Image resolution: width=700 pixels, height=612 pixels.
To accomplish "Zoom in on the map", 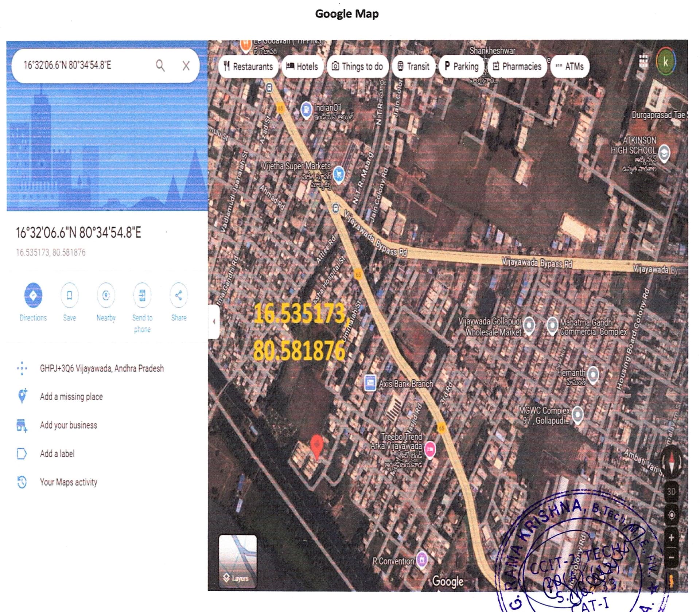I will [671, 538].
